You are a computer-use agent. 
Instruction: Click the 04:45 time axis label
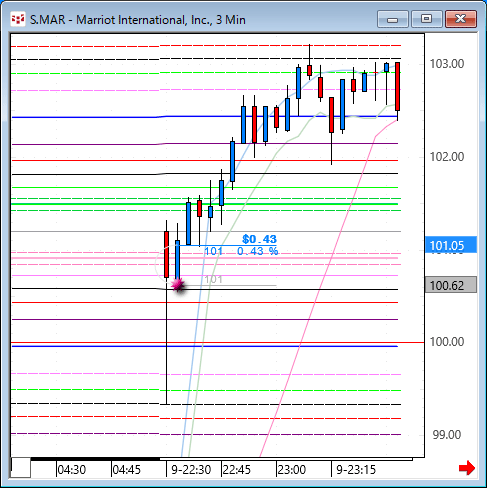[x=127, y=470]
